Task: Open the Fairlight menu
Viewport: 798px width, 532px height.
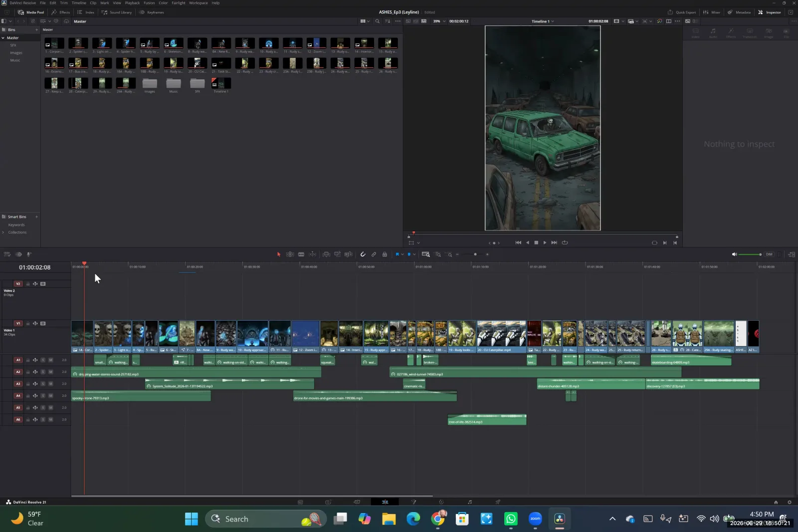Action: click(179, 3)
